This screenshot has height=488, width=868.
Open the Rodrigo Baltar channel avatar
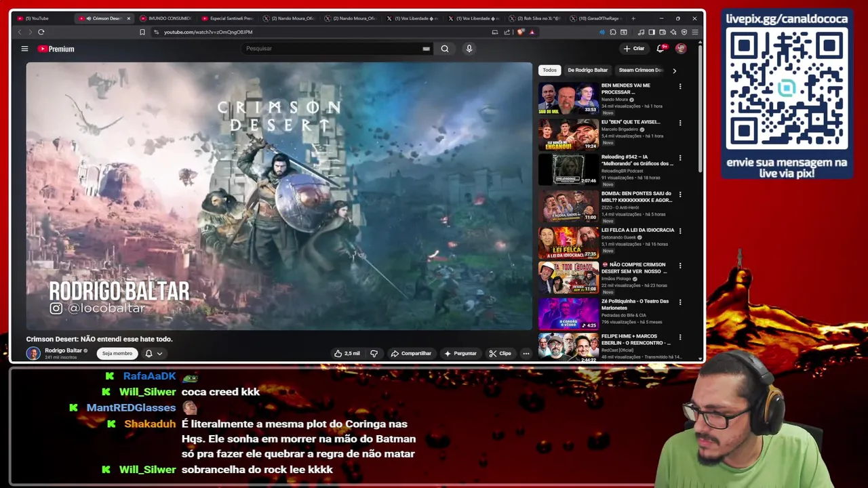[33, 353]
